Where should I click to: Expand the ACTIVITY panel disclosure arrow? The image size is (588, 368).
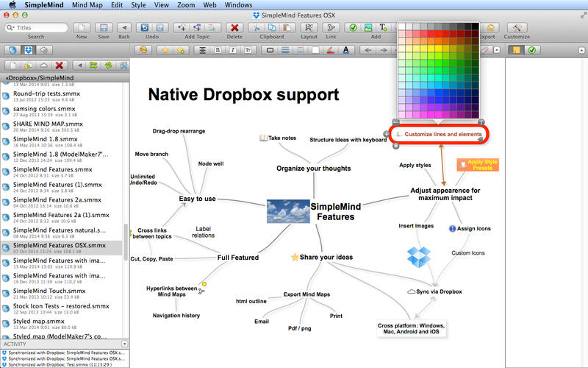point(126,344)
